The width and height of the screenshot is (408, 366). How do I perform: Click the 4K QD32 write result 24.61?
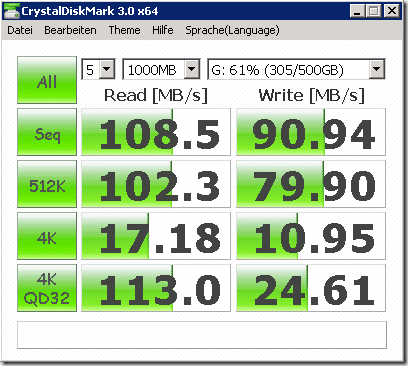tap(311, 288)
